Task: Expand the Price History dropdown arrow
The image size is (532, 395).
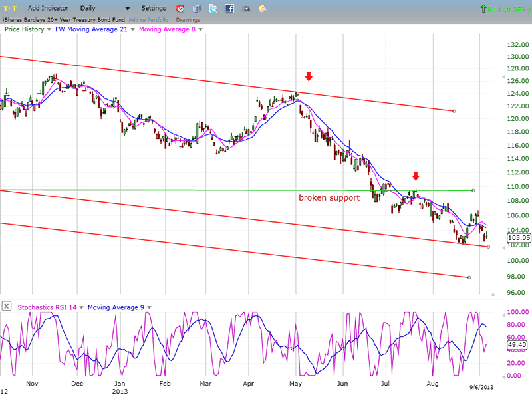Action: 50,29
